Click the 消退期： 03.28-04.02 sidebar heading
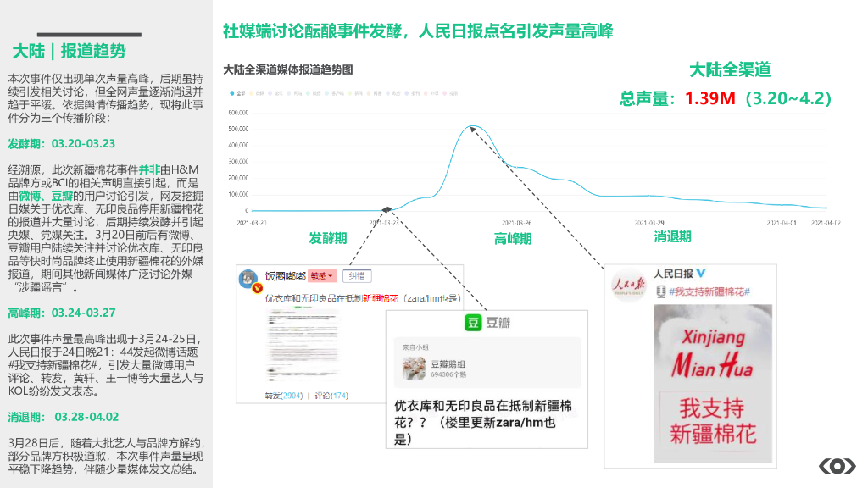Screen dimensions: 868x488 coord(63,417)
